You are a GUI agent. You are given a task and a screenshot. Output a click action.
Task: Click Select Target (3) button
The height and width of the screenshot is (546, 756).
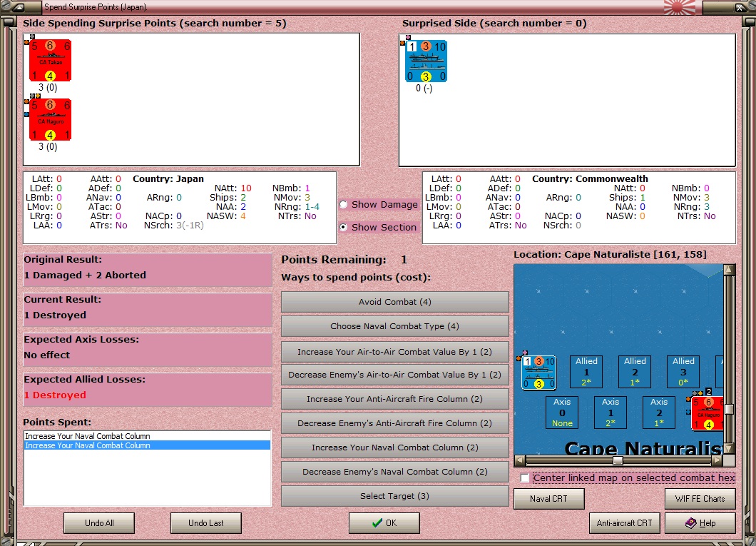395,496
